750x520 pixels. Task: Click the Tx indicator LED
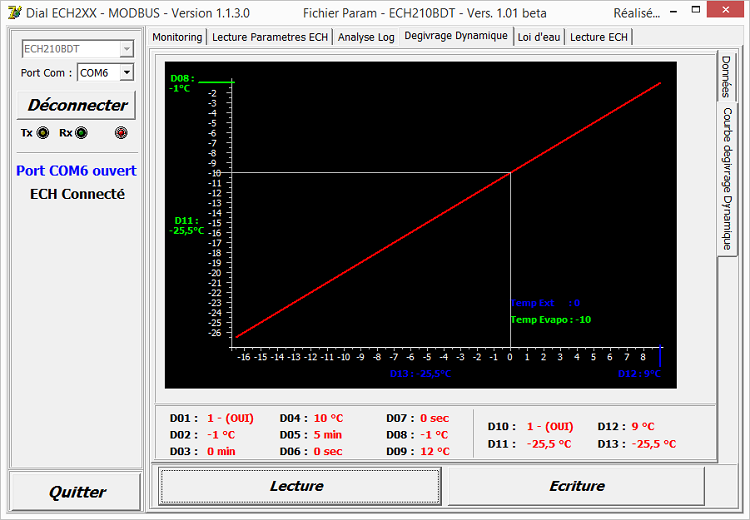pyautogui.click(x=41, y=133)
